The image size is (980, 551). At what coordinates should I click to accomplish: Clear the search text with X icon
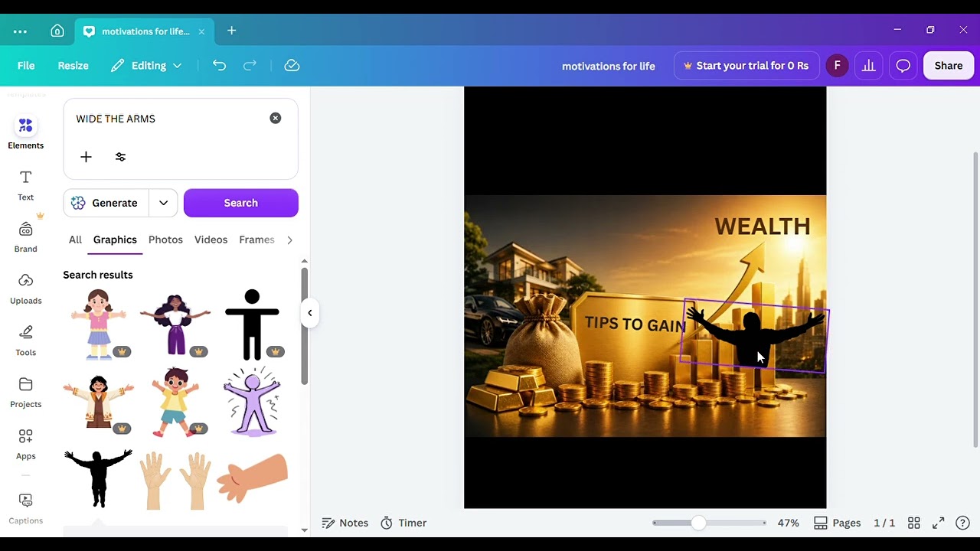tap(276, 118)
